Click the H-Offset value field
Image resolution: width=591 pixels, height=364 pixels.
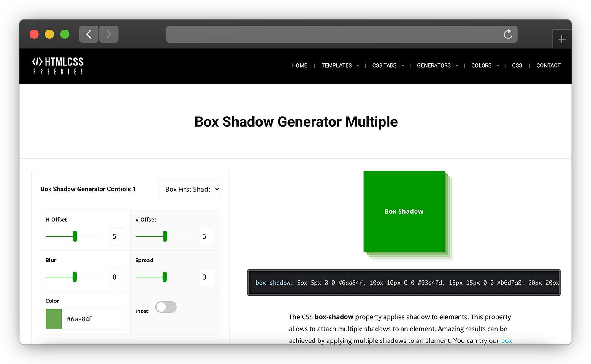point(117,236)
